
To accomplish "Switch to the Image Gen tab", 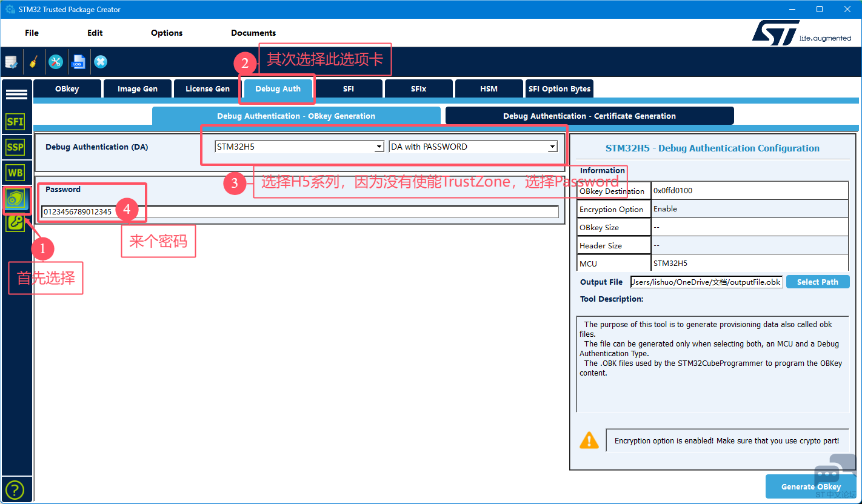I will [x=138, y=88].
